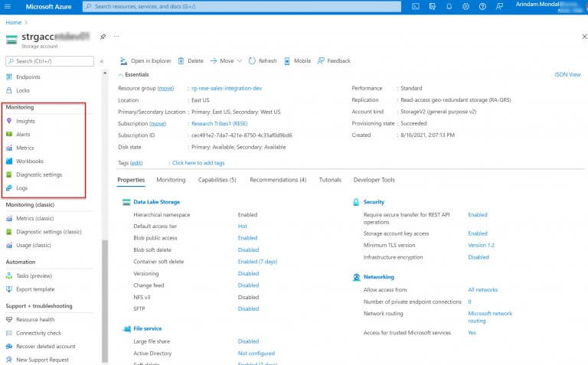Switch to the Tutorials tab

coord(330,180)
